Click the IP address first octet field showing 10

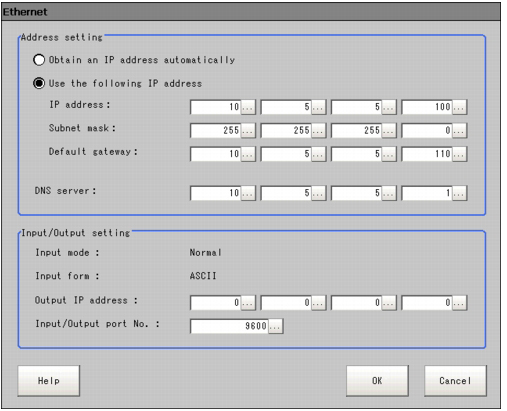click(x=216, y=107)
